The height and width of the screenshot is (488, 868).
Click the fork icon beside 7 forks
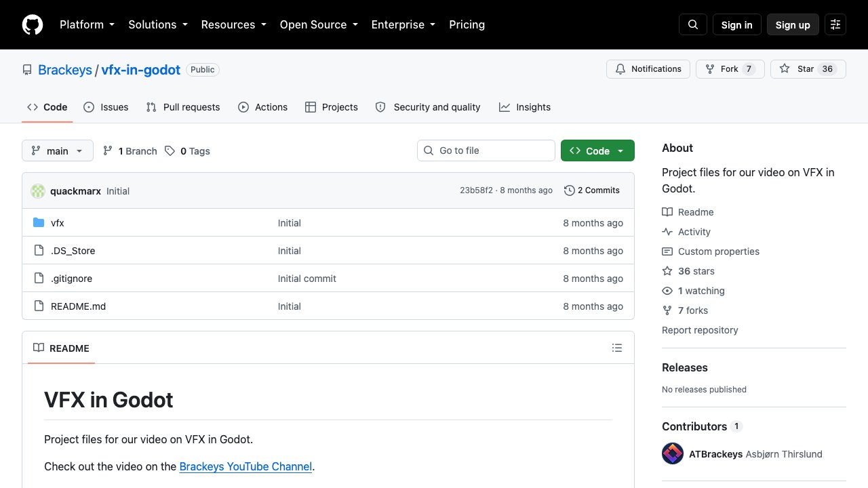[667, 310]
